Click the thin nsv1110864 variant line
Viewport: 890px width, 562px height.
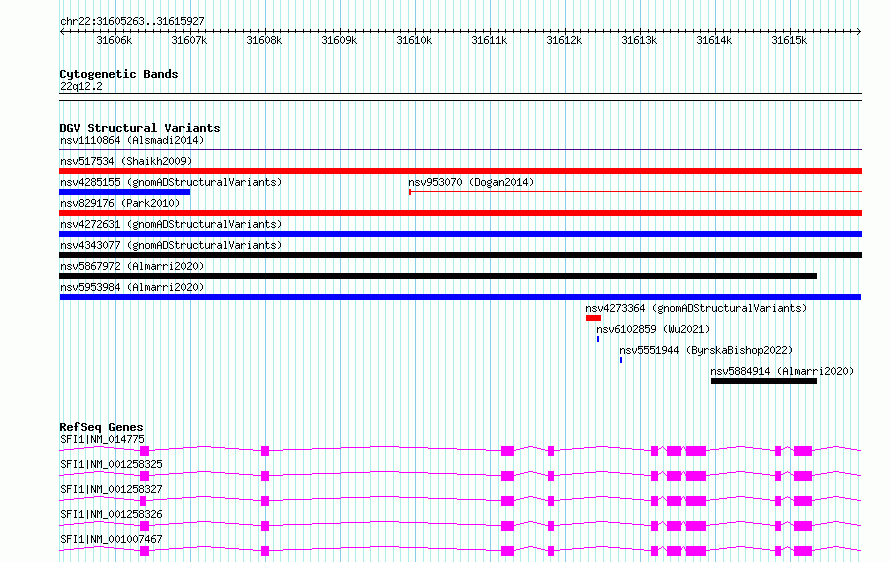(x=460, y=150)
